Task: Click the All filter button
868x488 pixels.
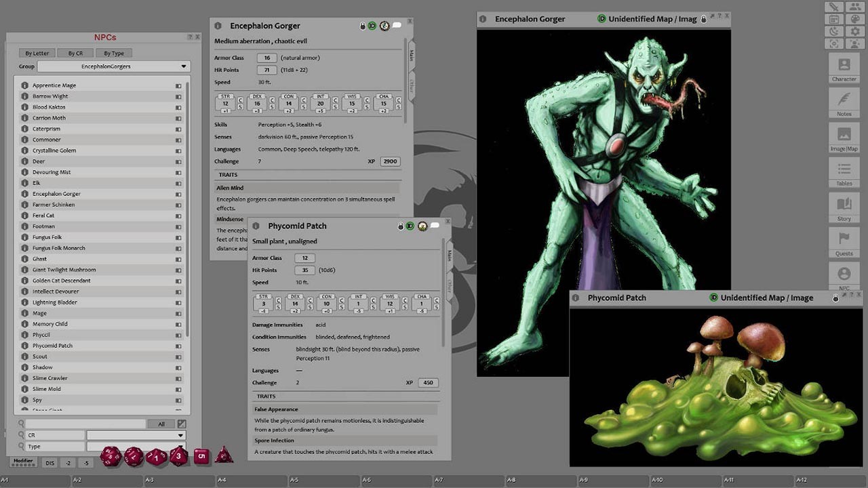Action: click(x=161, y=424)
